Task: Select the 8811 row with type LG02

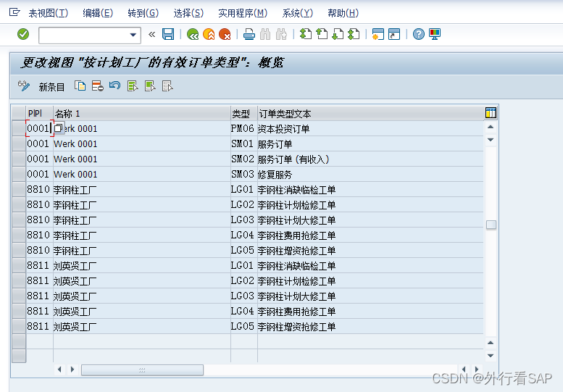Action: [19, 281]
